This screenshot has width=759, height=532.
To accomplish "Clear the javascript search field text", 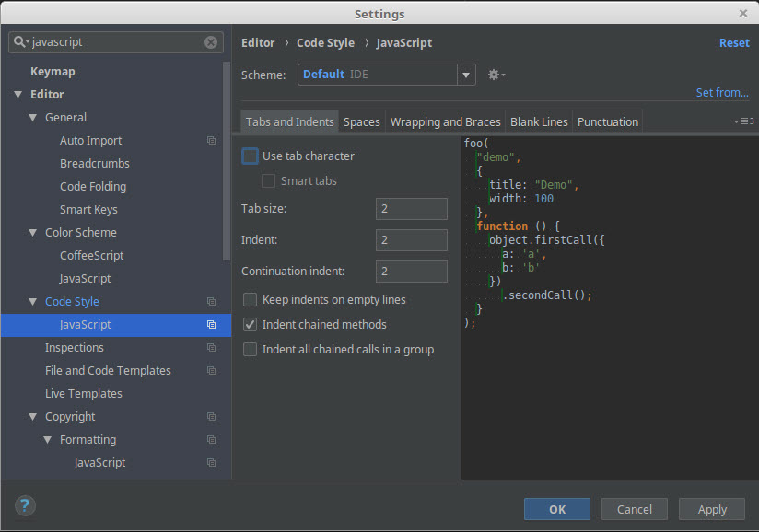I will pos(211,42).
